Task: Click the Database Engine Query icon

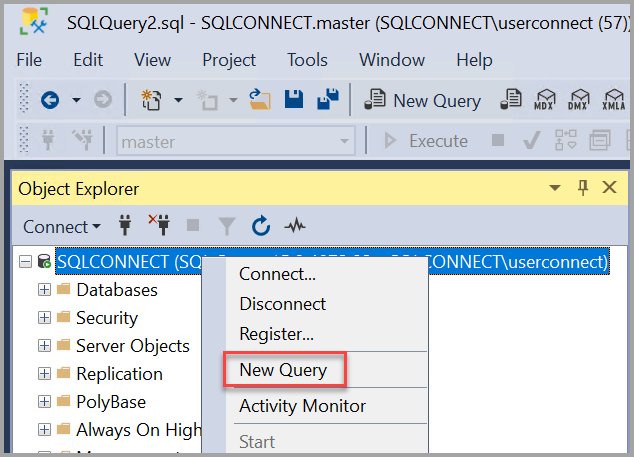Action: point(511,99)
